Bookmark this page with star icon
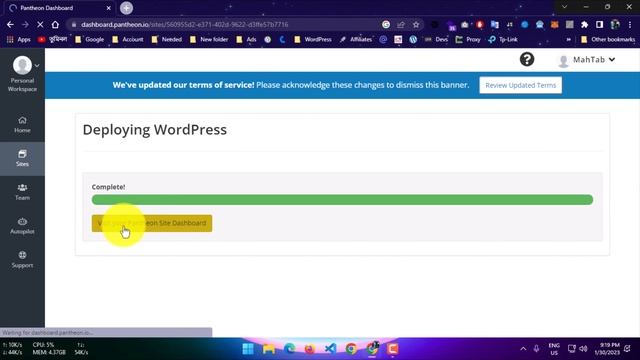This screenshot has width=640, height=360. pos(416,24)
